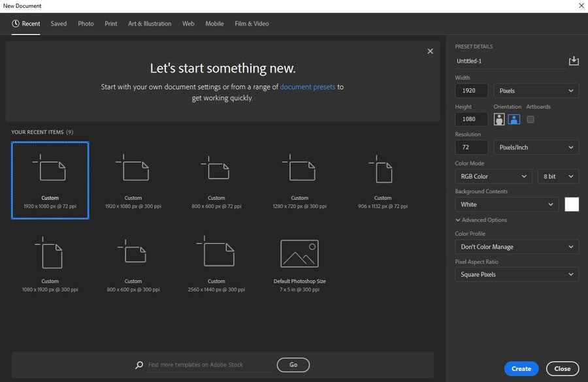Click the save preset icon beside Untitled-1

click(x=574, y=61)
